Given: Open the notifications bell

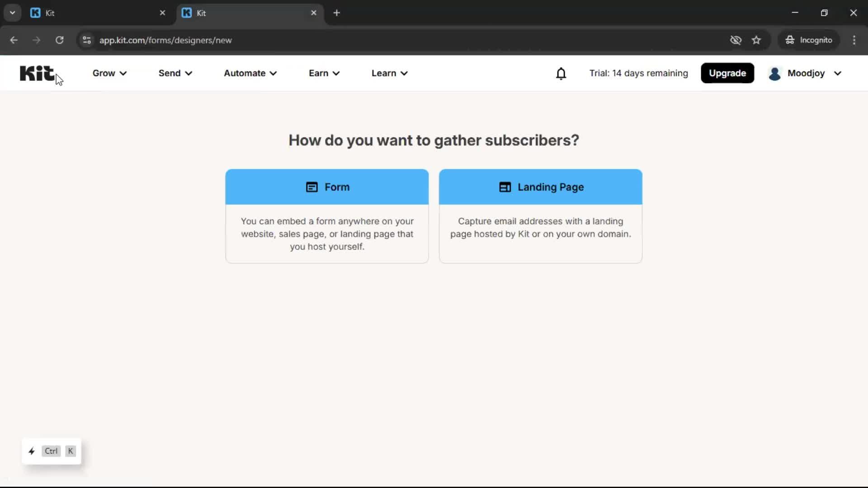Looking at the screenshot, I should (561, 73).
